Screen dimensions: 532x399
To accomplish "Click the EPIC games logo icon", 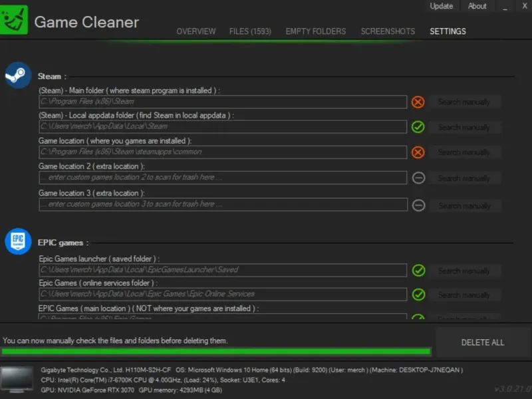I will click(x=18, y=241).
